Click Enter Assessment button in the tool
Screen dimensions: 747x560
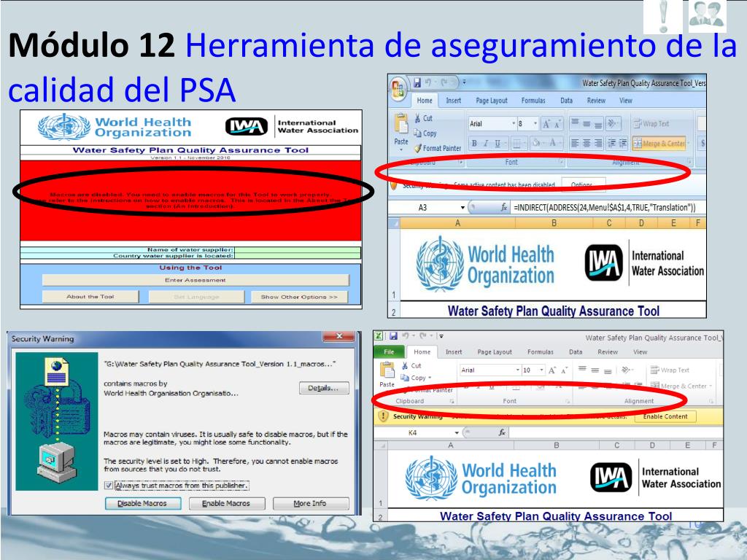point(196,280)
